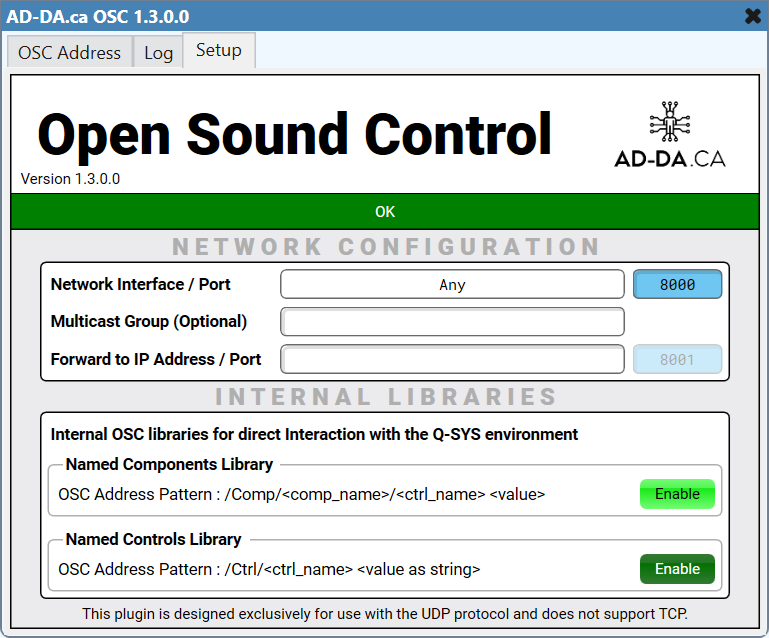
Task: Toggle Enable for Named Controls Library
Action: click(677, 569)
